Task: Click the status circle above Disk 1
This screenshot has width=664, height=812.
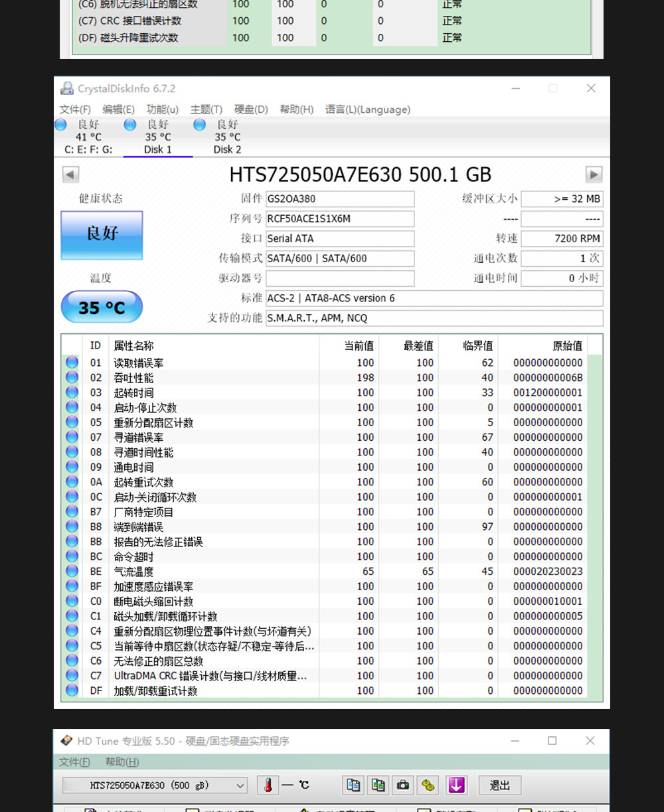Action: tap(130, 125)
